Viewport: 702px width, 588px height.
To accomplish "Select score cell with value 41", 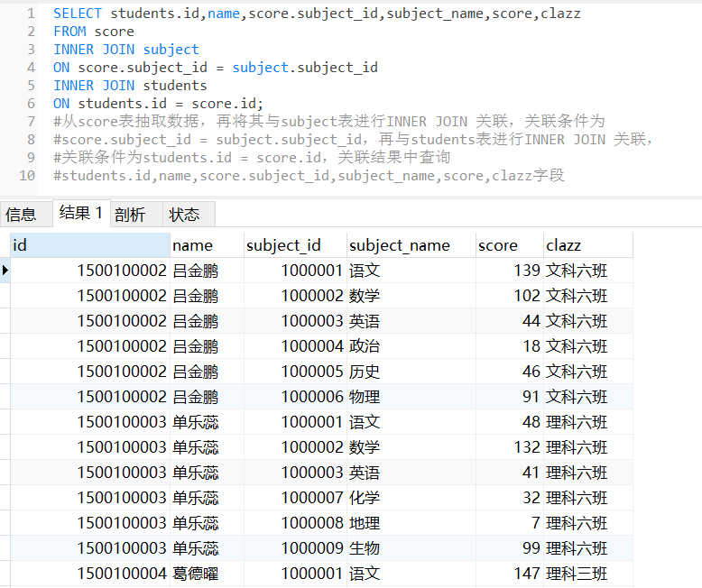I will click(510, 473).
